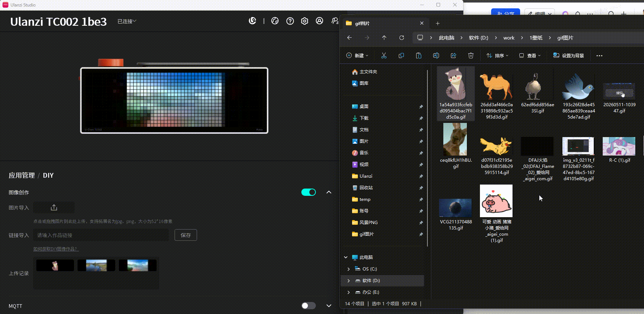Click the 保存 button
The image size is (644, 314).
point(186,235)
